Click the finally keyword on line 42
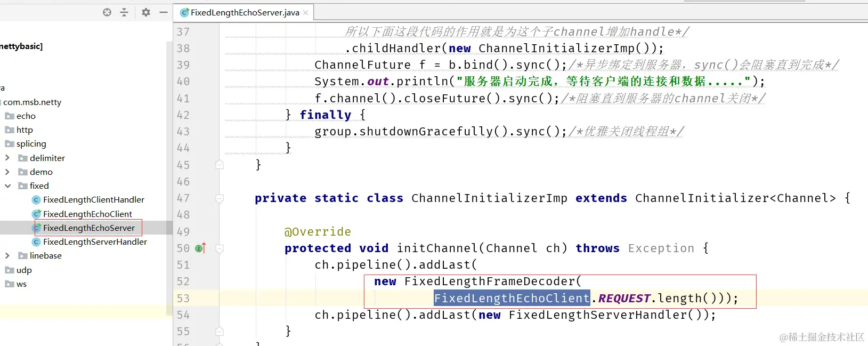The image size is (868, 346). tap(325, 115)
